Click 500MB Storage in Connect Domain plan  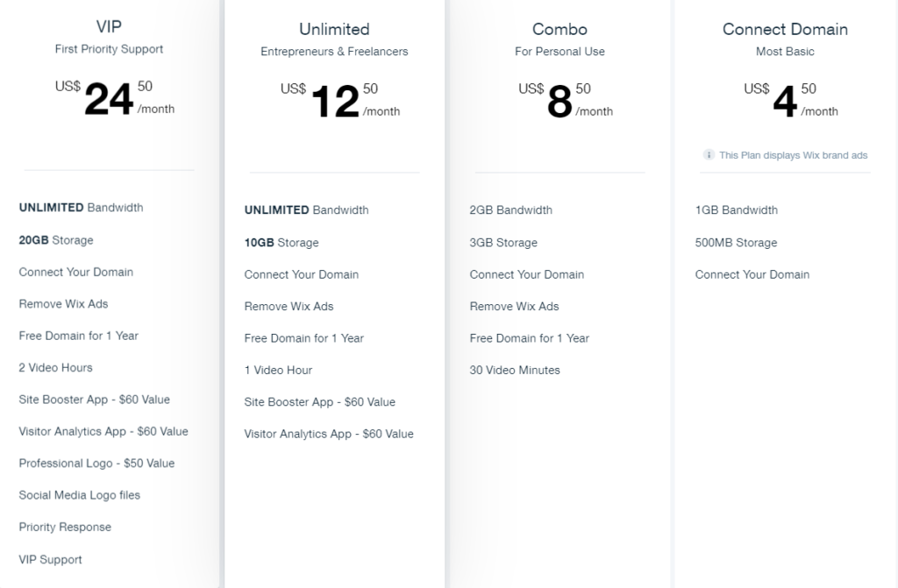point(736,243)
